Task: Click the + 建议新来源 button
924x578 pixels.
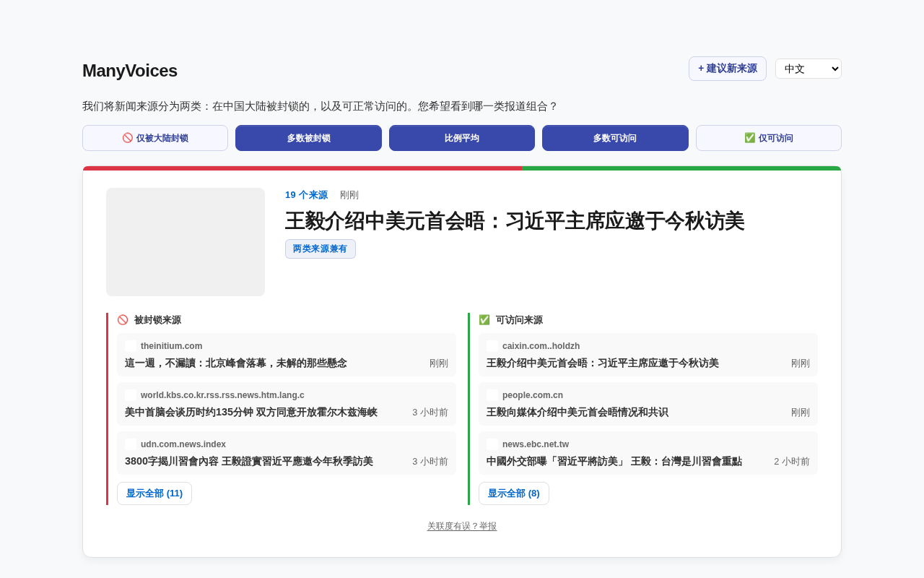Action: (x=728, y=69)
